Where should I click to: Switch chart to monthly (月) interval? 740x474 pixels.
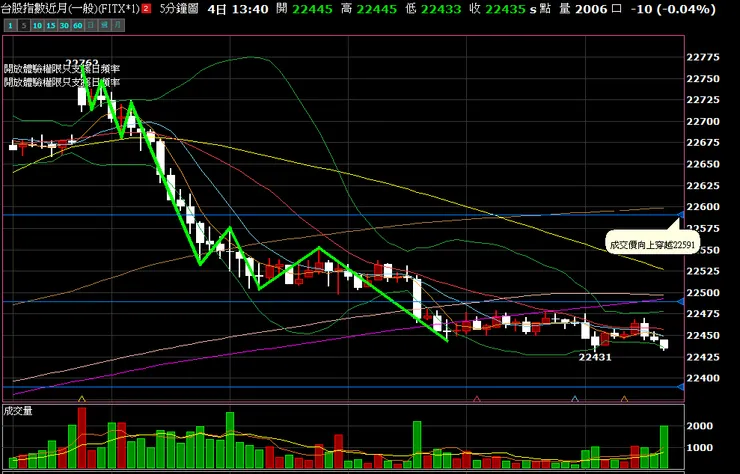[x=118, y=25]
